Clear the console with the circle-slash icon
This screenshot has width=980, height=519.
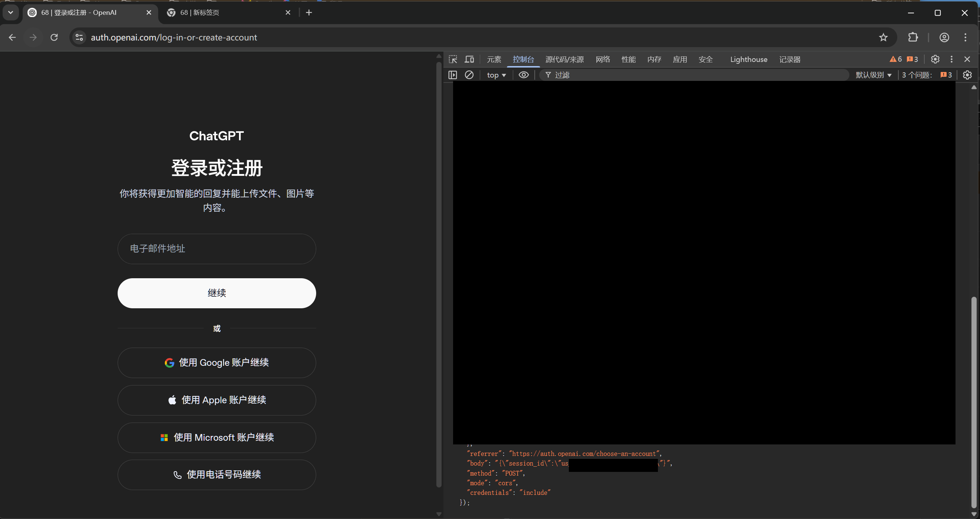[x=469, y=75]
